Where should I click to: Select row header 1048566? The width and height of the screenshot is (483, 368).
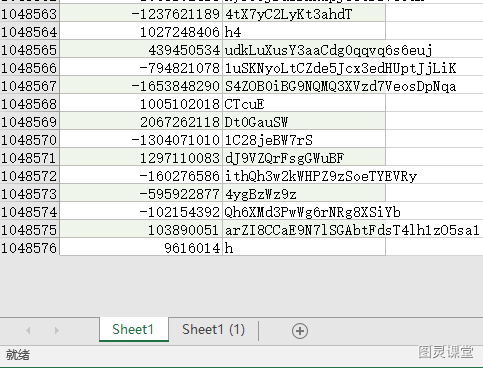(x=30, y=68)
